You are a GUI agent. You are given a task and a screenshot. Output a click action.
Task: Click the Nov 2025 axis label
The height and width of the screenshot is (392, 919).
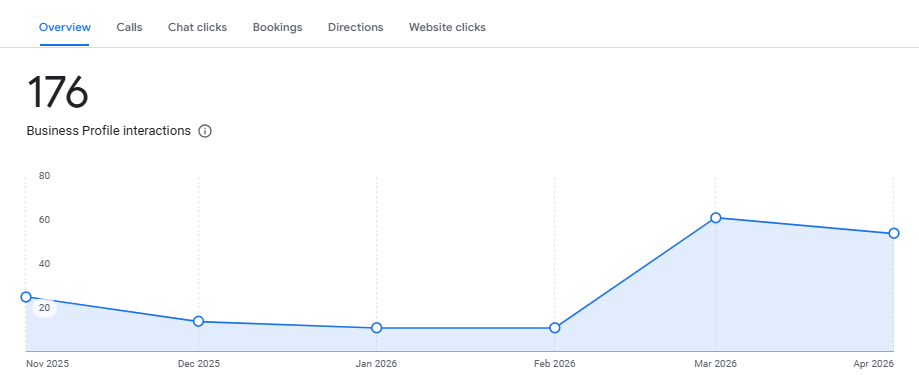47,364
